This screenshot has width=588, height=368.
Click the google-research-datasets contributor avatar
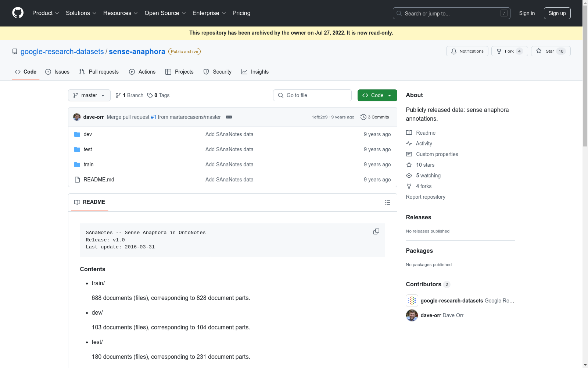[x=412, y=301]
